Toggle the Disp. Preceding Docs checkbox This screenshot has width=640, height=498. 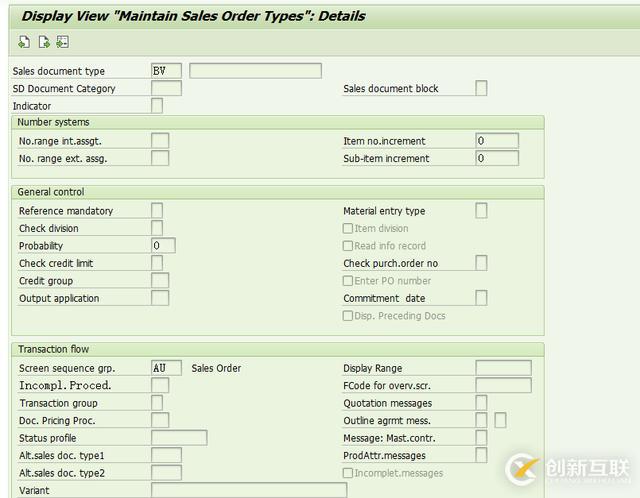pyautogui.click(x=348, y=316)
